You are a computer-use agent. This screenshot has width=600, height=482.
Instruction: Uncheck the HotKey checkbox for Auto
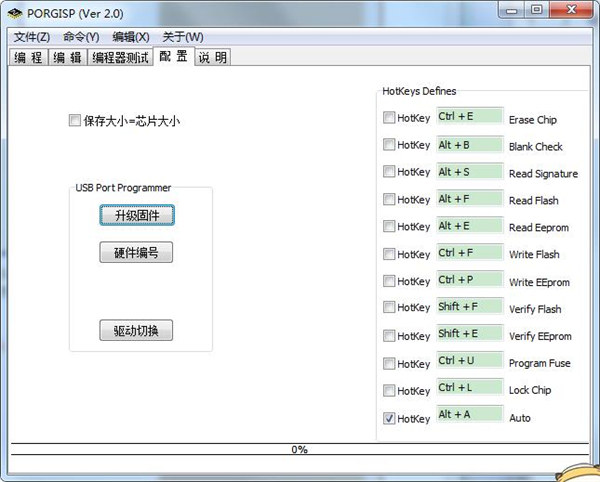(x=389, y=418)
